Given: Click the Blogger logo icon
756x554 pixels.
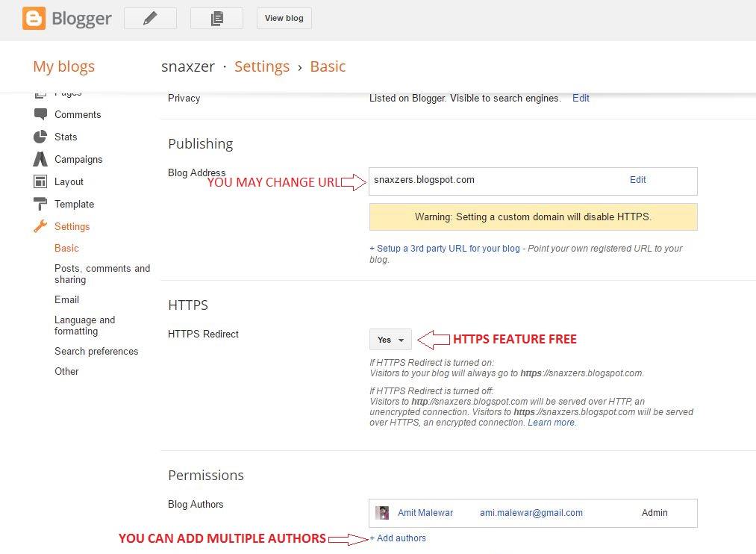Looking at the screenshot, I should coord(34,19).
